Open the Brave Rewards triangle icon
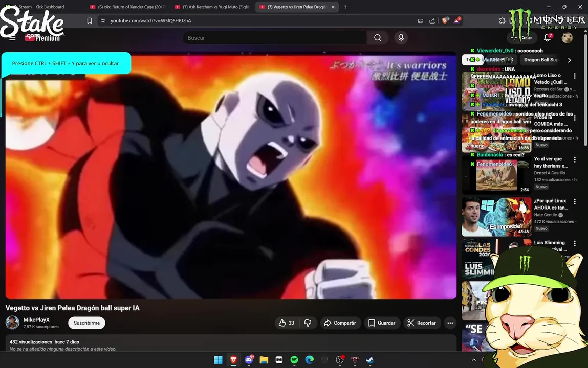 [457, 20]
